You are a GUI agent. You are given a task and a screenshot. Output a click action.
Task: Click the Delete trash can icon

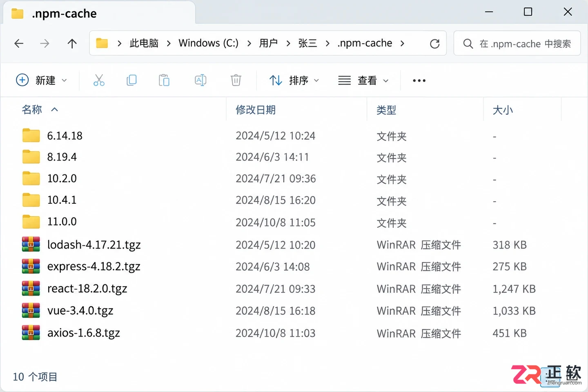point(236,80)
